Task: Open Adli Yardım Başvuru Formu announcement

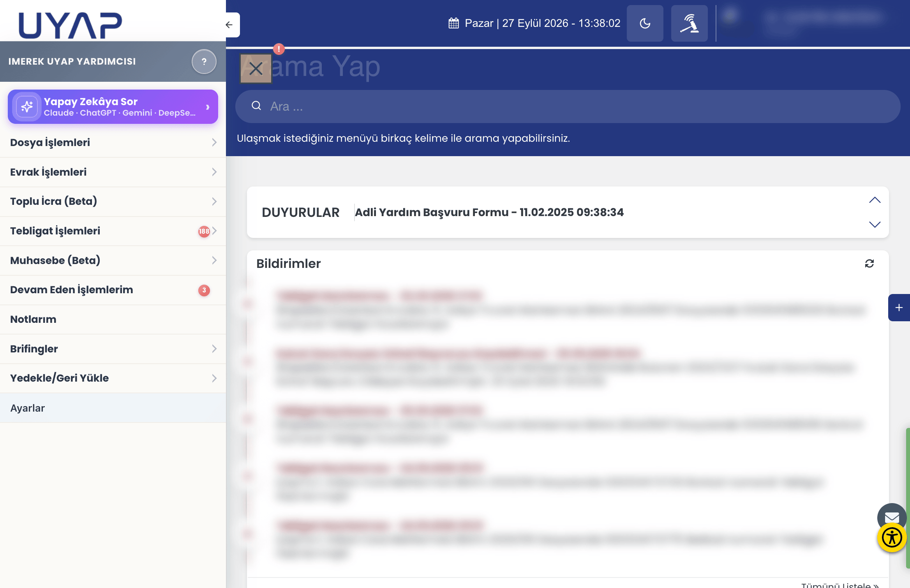Action: [x=489, y=212]
